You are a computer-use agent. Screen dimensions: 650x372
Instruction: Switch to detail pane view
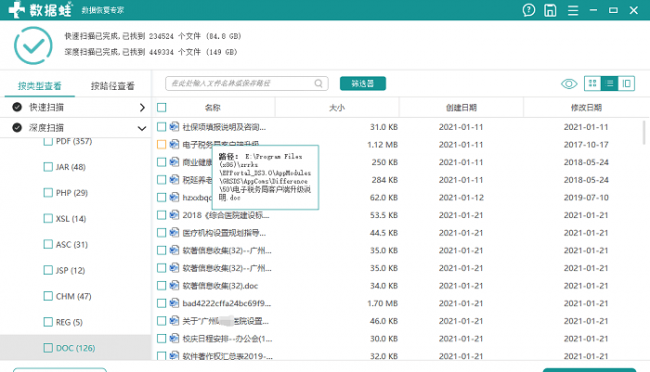coord(626,83)
